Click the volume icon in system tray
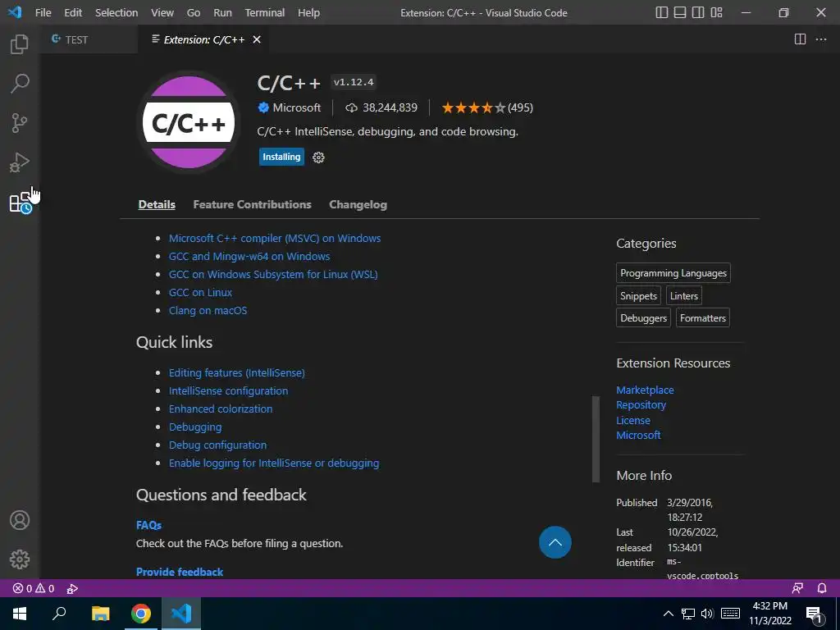The height and width of the screenshot is (630, 840). coord(707,614)
